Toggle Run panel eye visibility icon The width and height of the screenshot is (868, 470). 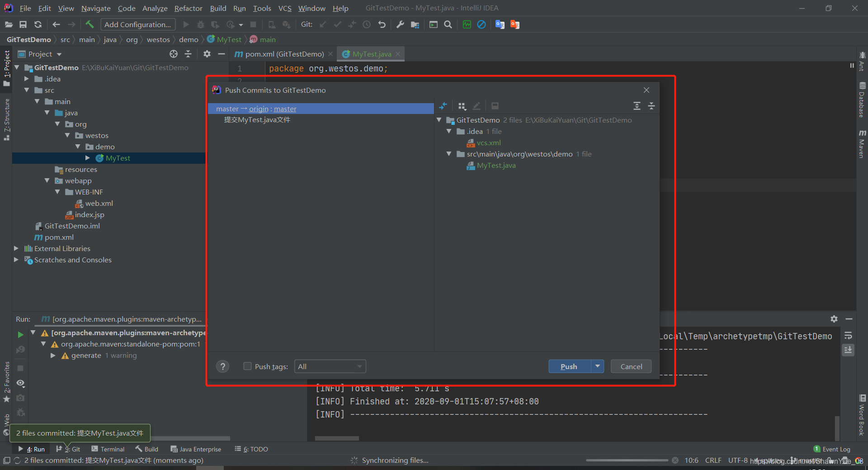pyautogui.click(x=20, y=383)
